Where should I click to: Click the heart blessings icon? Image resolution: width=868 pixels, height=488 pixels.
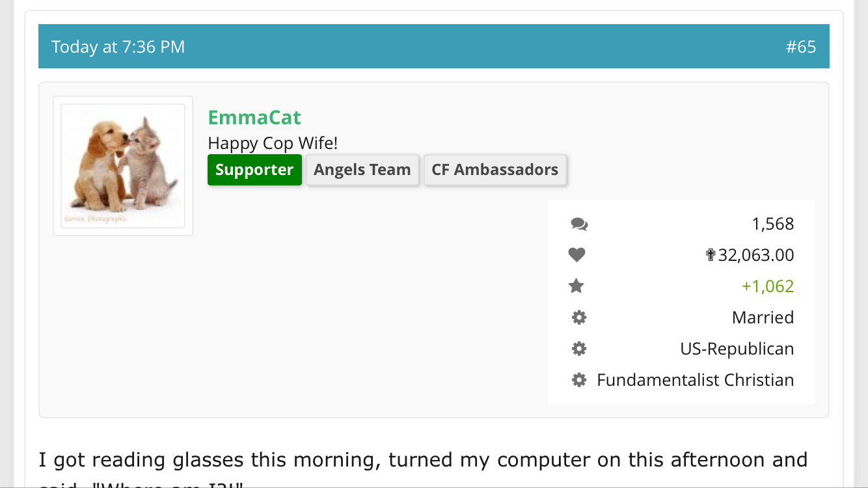pos(577,255)
